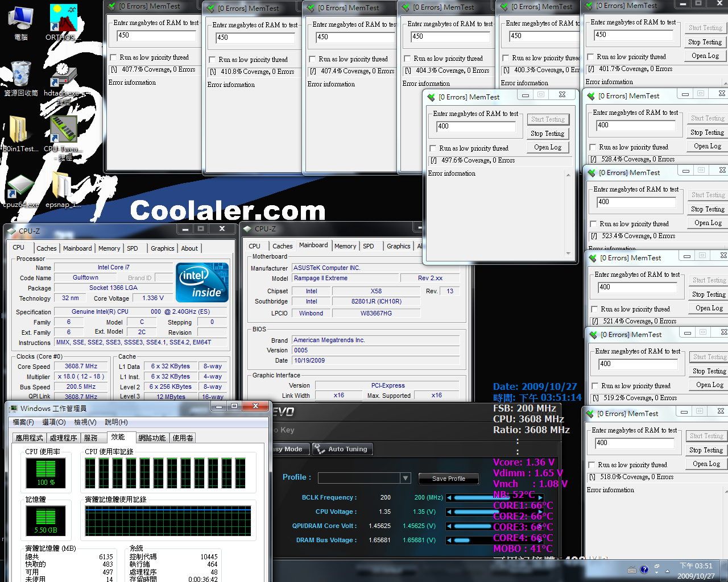Open the epsnap_1 folder icon
This screenshot has height=582, width=728.
click(x=63, y=191)
